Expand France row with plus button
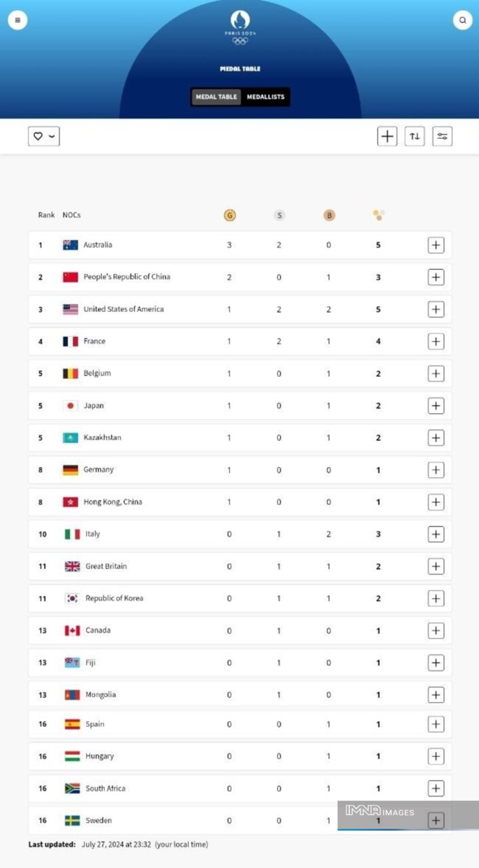 pyautogui.click(x=436, y=341)
